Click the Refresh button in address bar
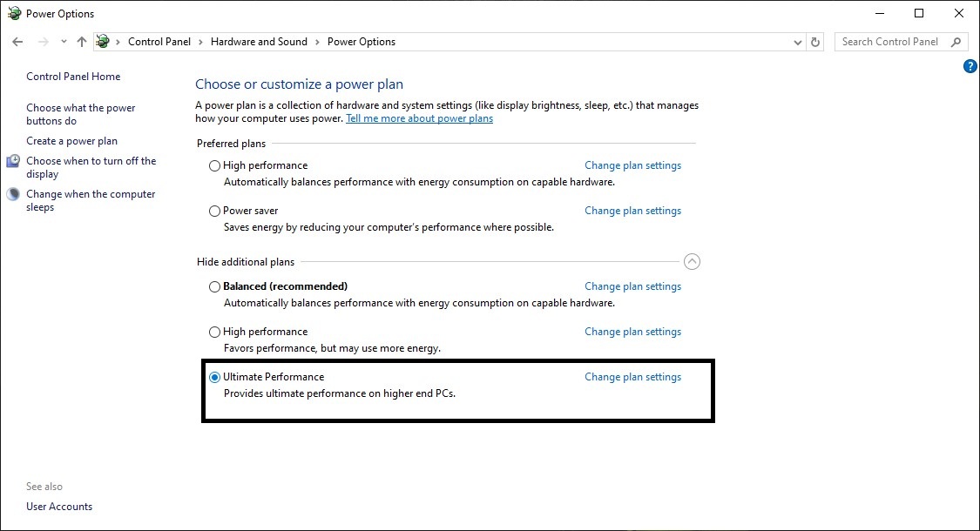 815,42
